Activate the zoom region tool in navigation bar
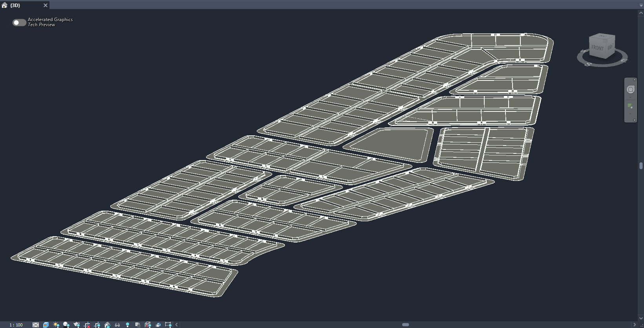Viewport: 644px width, 328px height. pos(630,106)
